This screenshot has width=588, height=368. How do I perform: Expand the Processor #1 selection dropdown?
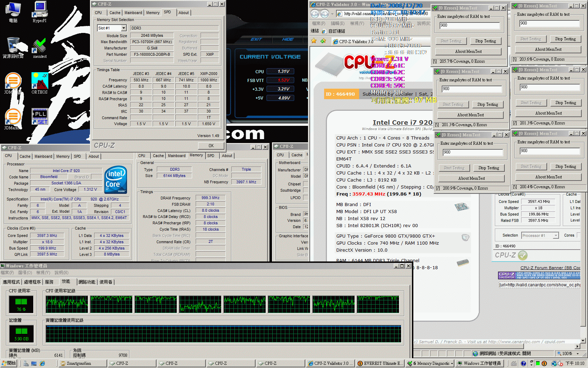tap(555, 236)
